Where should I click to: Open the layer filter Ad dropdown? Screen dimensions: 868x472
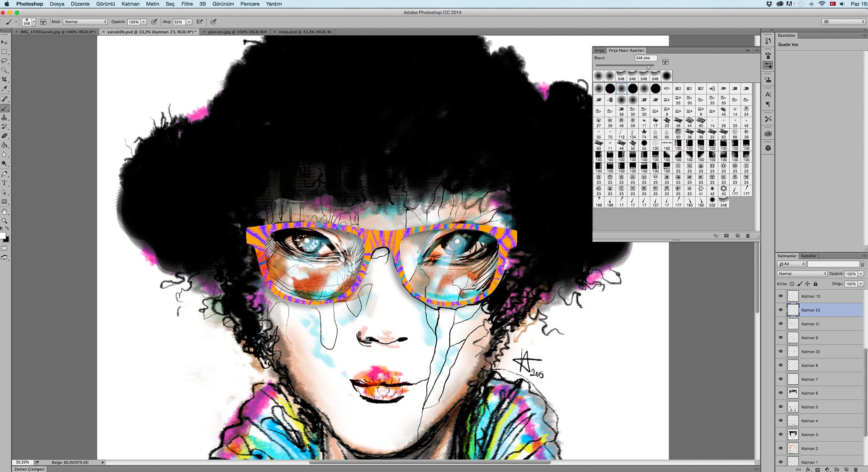(792, 264)
